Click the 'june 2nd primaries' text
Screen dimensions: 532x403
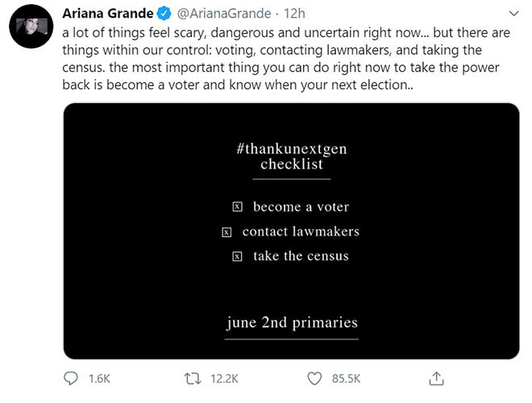[291, 323]
